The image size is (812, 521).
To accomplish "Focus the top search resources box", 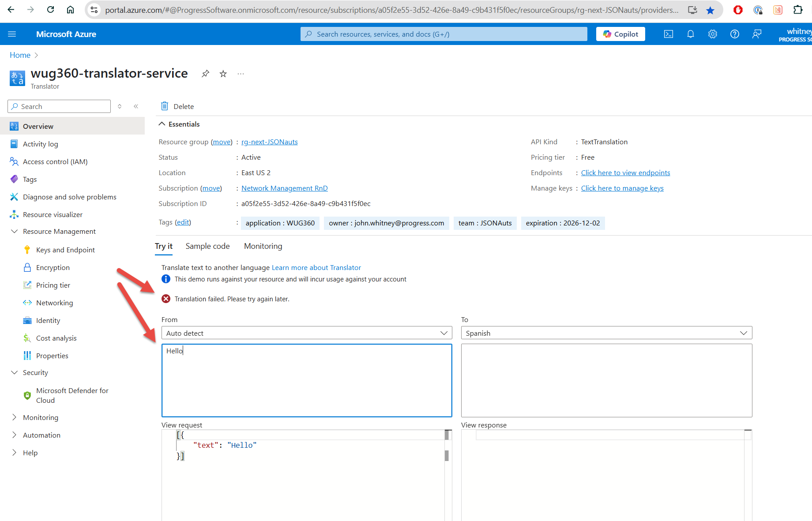I will [444, 34].
